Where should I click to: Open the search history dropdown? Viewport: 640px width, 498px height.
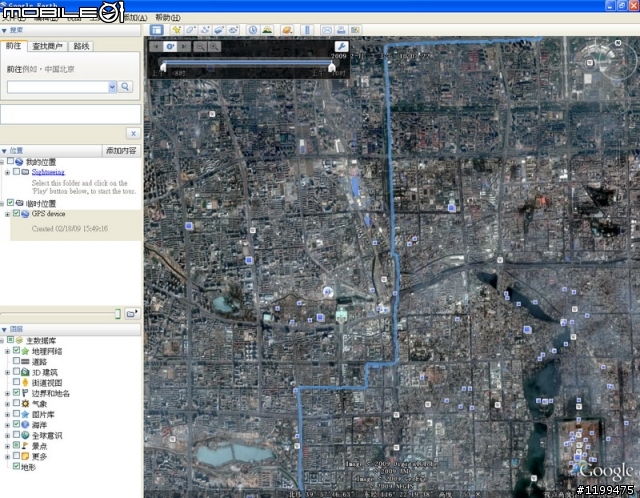[x=112, y=87]
